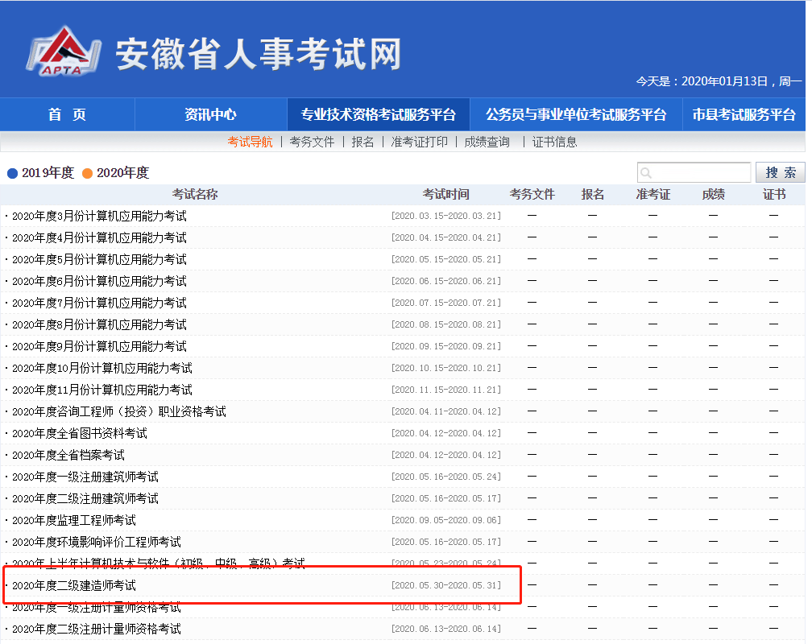The width and height of the screenshot is (812, 644).
Task: Switch to 专业技术资格考试服务平台 tab
Action: pyautogui.click(x=378, y=114)
